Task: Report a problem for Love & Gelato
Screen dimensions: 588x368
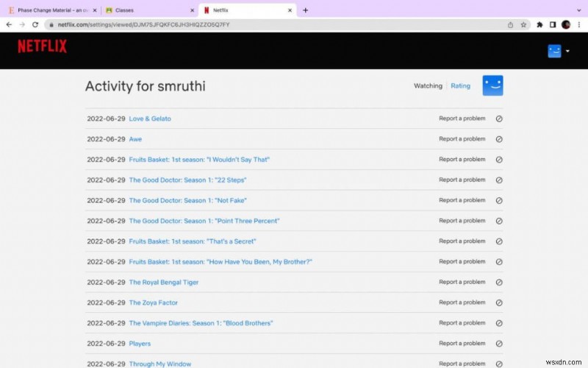Action: point(462,118)
